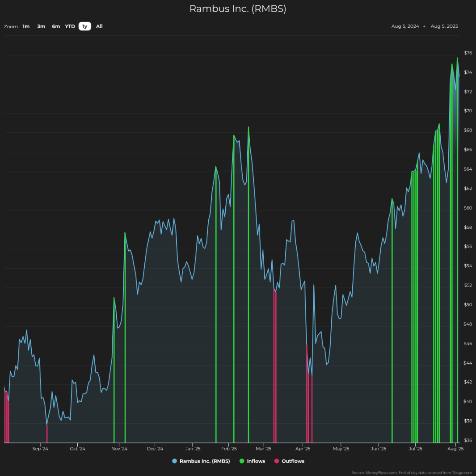Viewport: 476px width, 476px height.
Task: Edit the Aug 5, 2024 start date
Action: click(x=405, y=26)
